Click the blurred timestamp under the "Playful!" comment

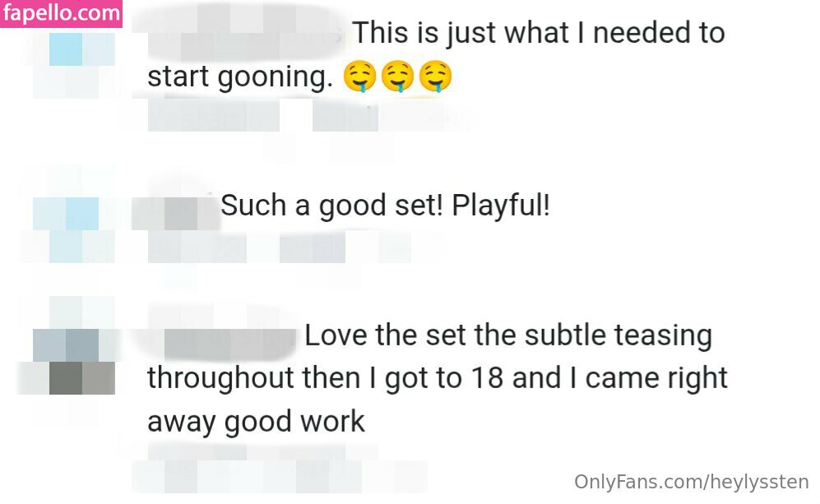coord(197,247)
